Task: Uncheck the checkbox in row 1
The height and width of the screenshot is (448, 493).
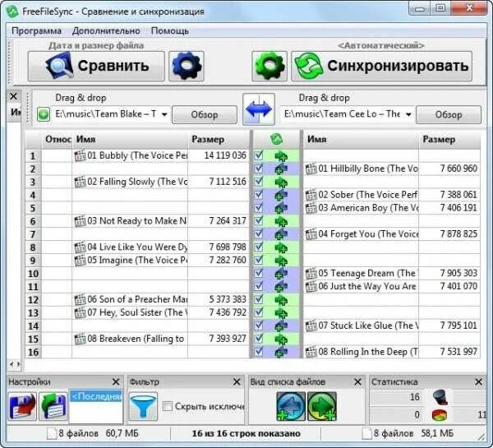Action: [x=259, y=155]
